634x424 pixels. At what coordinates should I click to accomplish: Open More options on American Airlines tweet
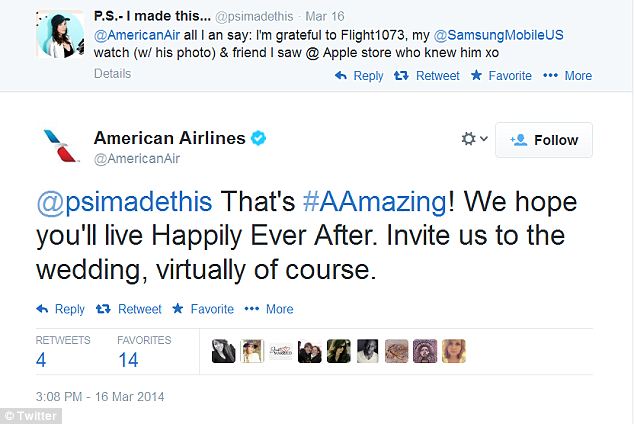coord(272,309)
